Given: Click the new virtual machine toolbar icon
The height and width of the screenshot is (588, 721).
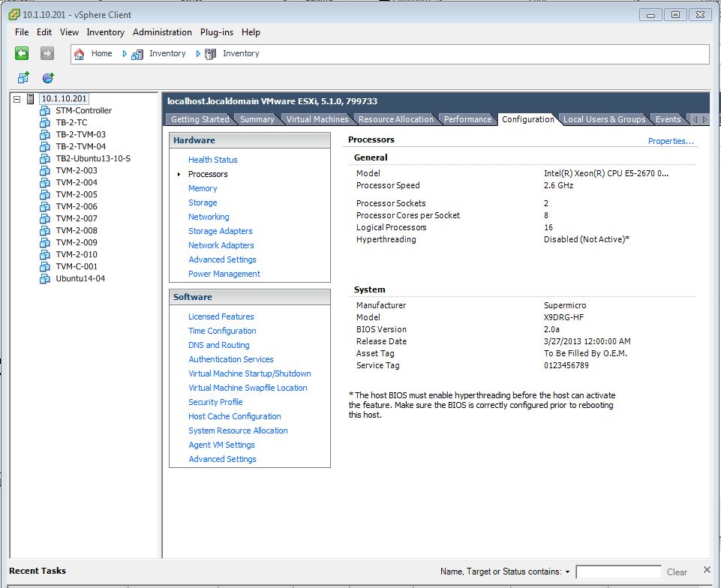Looking at the screenshot, I should (x=23, y=77).
